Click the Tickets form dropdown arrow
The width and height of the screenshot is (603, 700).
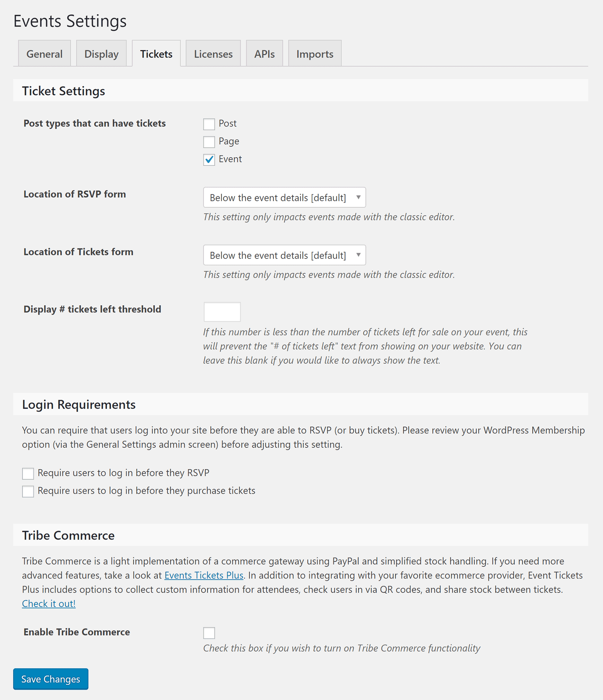click(358, 255)
